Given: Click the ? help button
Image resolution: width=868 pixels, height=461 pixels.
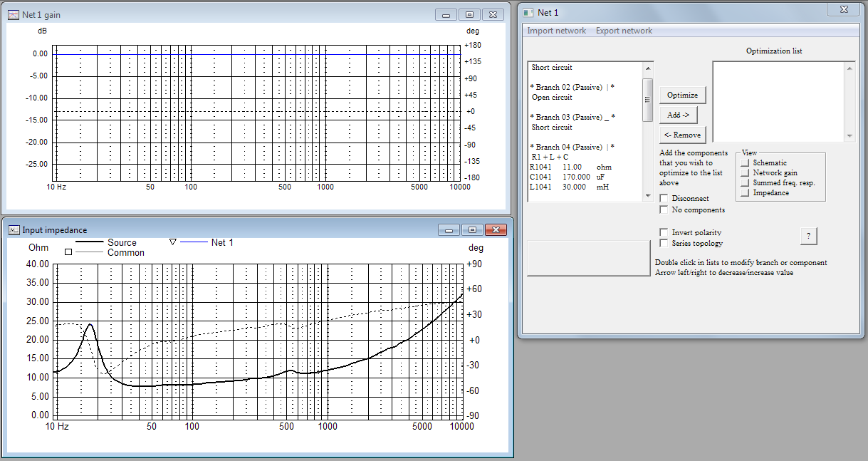Looking at the screenshot, I should point(808,236).
